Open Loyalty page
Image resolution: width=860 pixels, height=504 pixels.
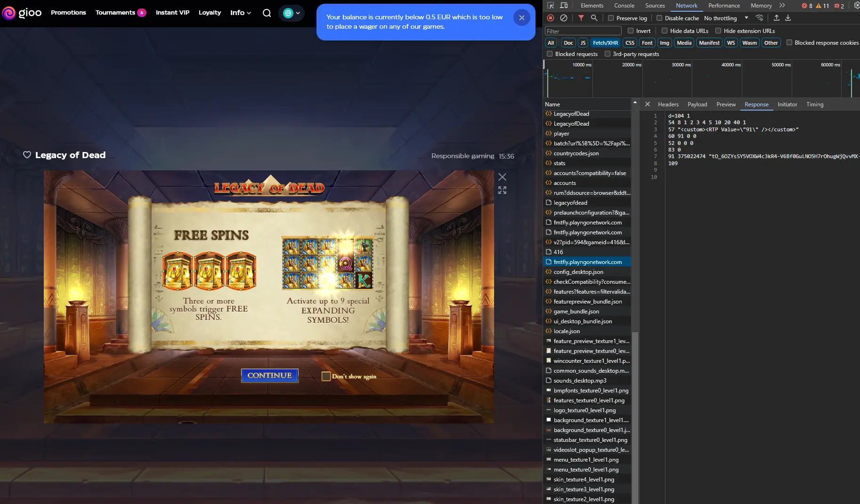[x=210, y=13]
